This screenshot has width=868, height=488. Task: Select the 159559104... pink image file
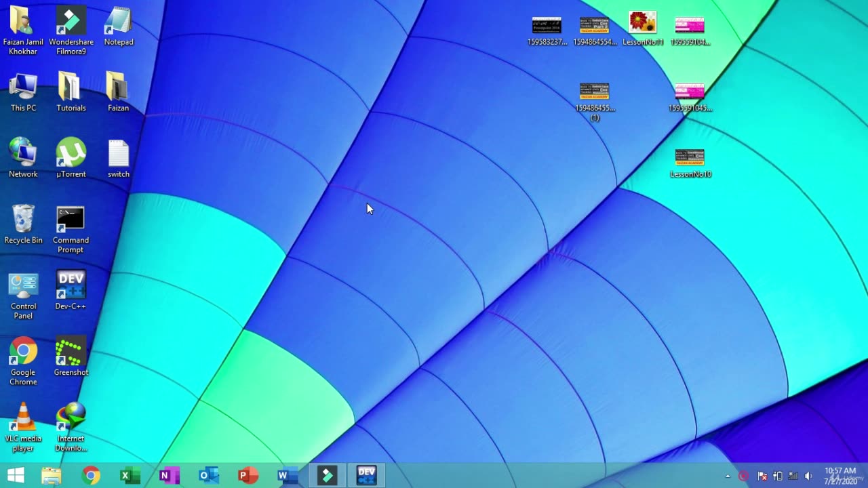click(x=690, y=30)
